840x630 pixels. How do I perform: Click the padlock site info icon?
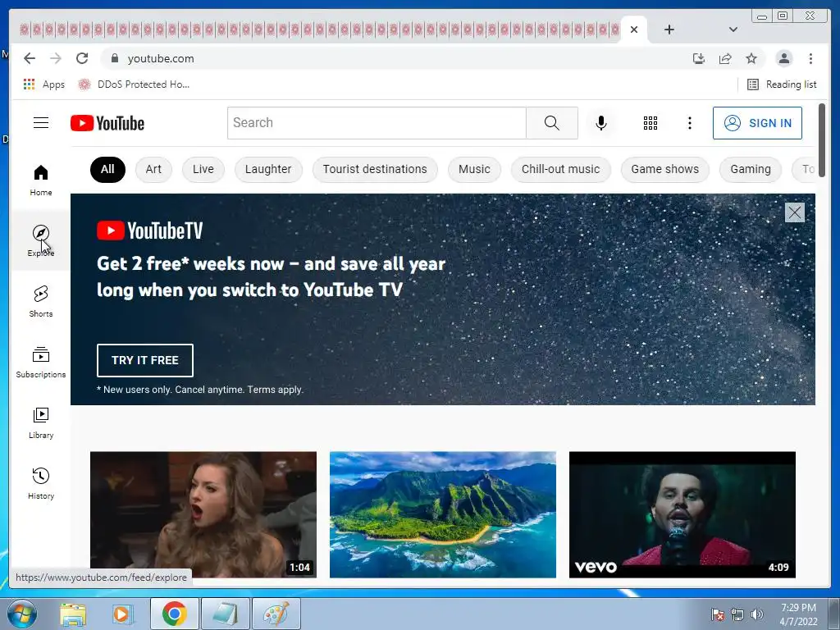pyautogui.click(x=114, y=58)
